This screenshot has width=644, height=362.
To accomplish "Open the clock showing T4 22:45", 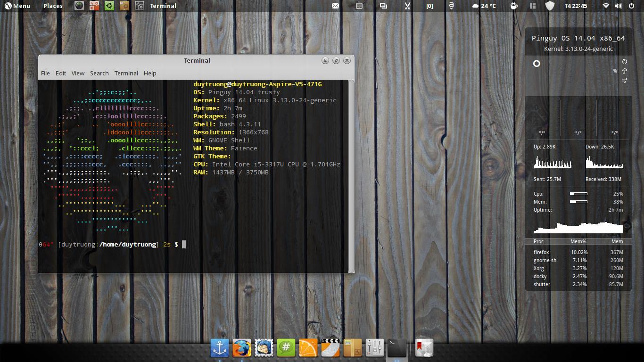I will pyautogui.click(x=576, y=6).
